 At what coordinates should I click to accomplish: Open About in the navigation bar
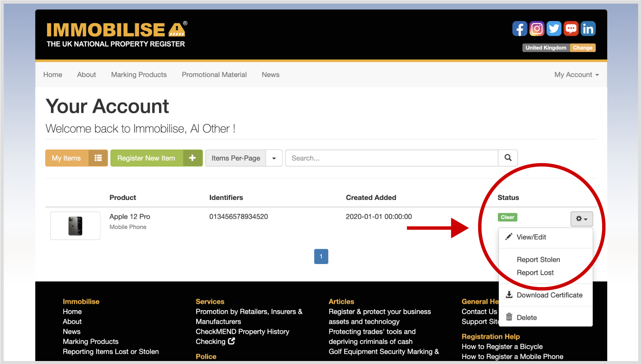point(86,75)
